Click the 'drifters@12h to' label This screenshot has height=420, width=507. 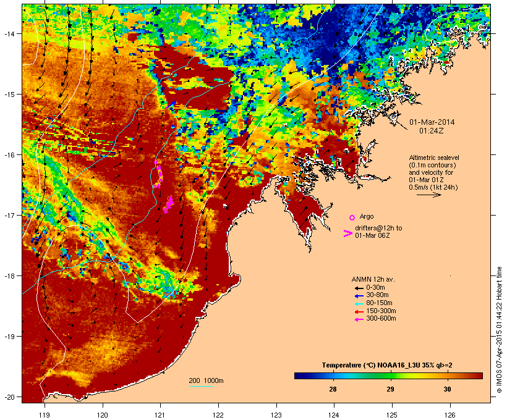378,228
